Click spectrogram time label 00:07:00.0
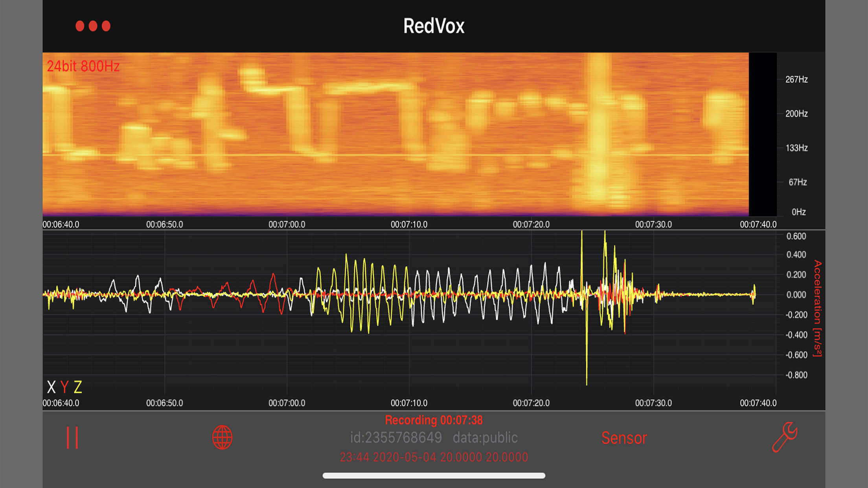 pyautogui.click(x=287, y=224)
